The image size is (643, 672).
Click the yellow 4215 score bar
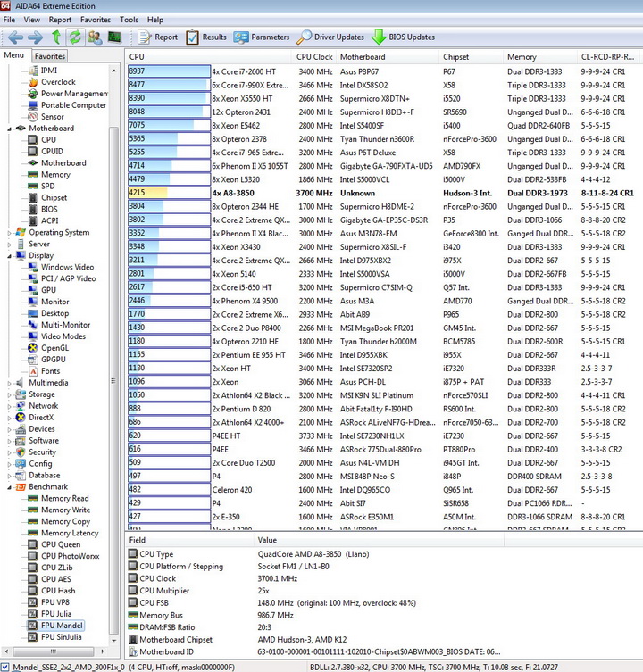click(x=169, y=193)
